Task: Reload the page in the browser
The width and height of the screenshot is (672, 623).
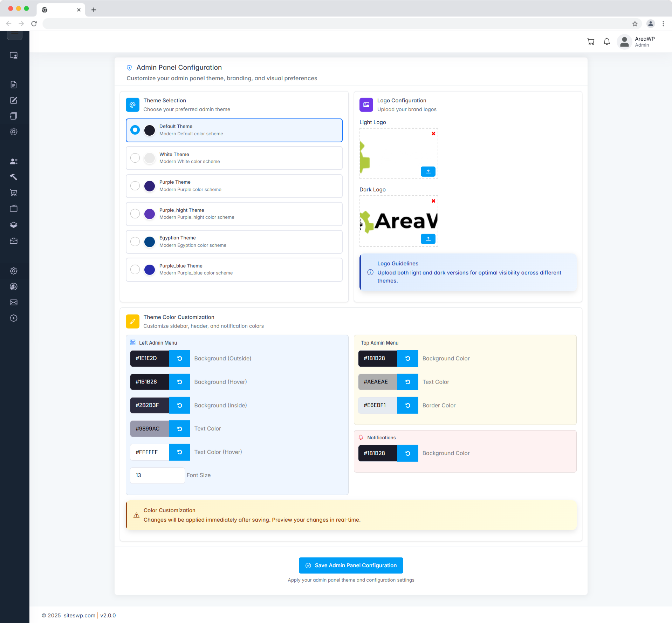Action: [34, 24]
